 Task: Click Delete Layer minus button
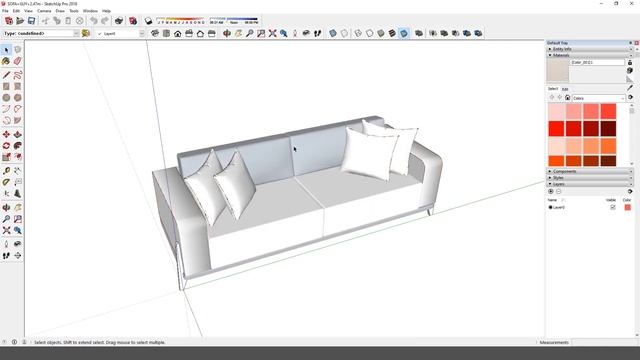click(x=559, y=191)
